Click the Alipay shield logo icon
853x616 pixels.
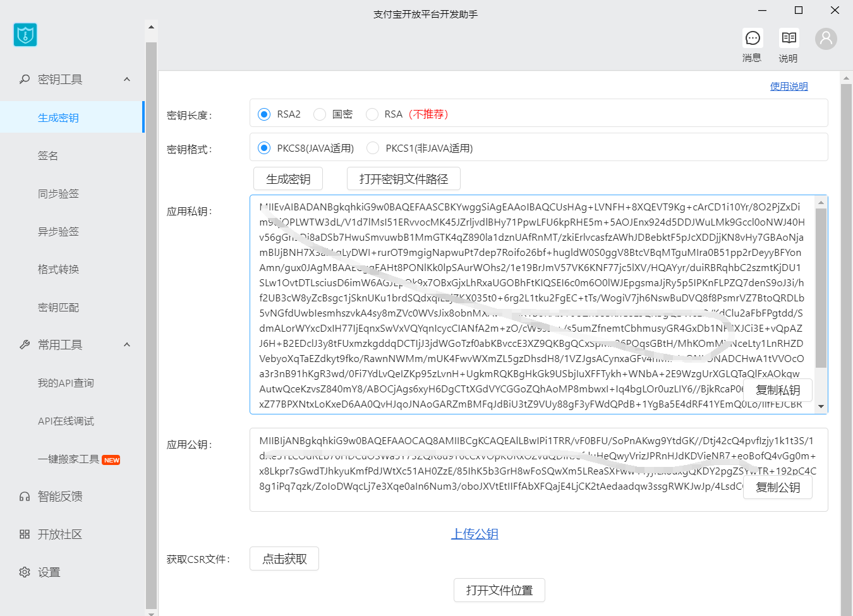tap(25, 35)
